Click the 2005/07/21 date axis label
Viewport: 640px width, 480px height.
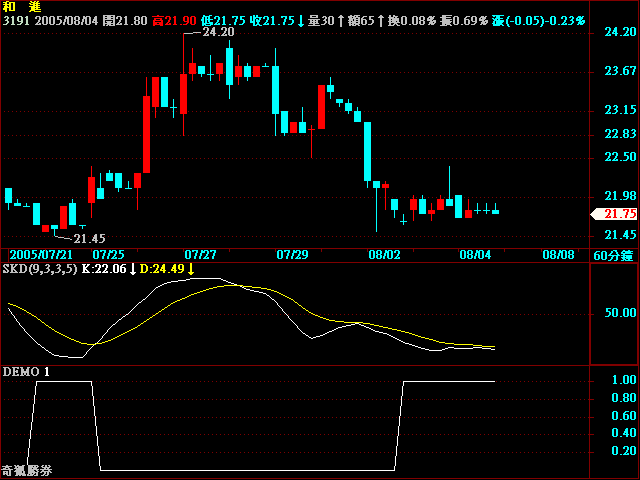pyautogui.click(x=41, y=255)
